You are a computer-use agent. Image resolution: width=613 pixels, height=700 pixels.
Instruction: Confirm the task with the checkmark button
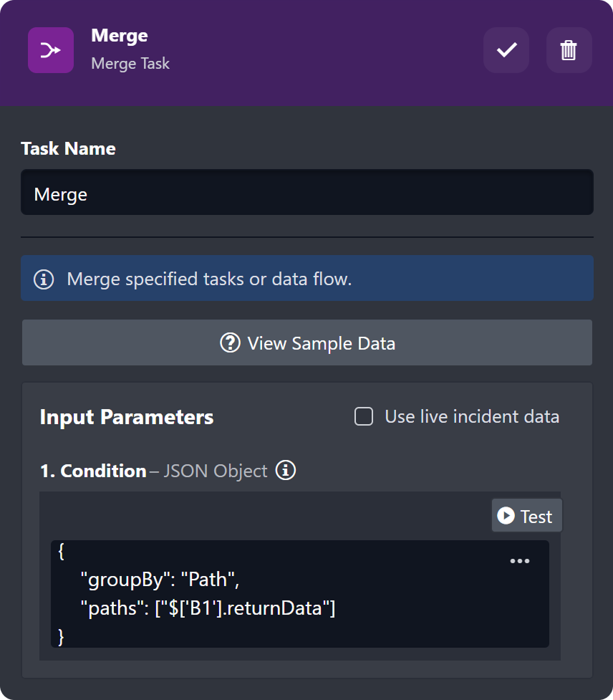pos(506,50)
